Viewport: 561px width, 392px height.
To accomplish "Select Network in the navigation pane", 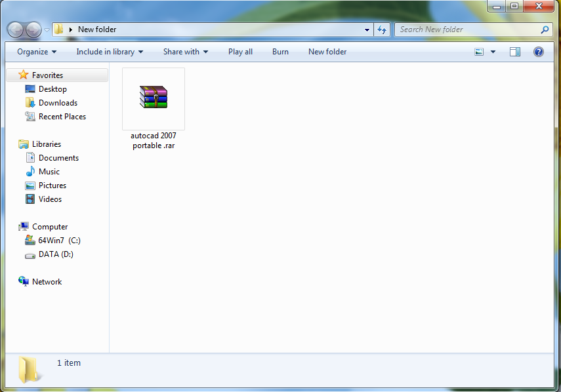I will click(x=47, y=282).
